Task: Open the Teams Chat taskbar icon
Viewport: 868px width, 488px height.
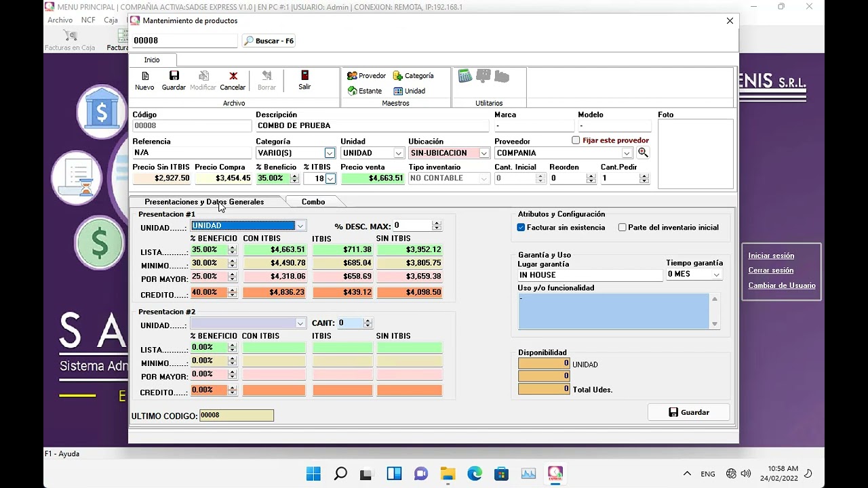Action: click(x=421, y=473)
